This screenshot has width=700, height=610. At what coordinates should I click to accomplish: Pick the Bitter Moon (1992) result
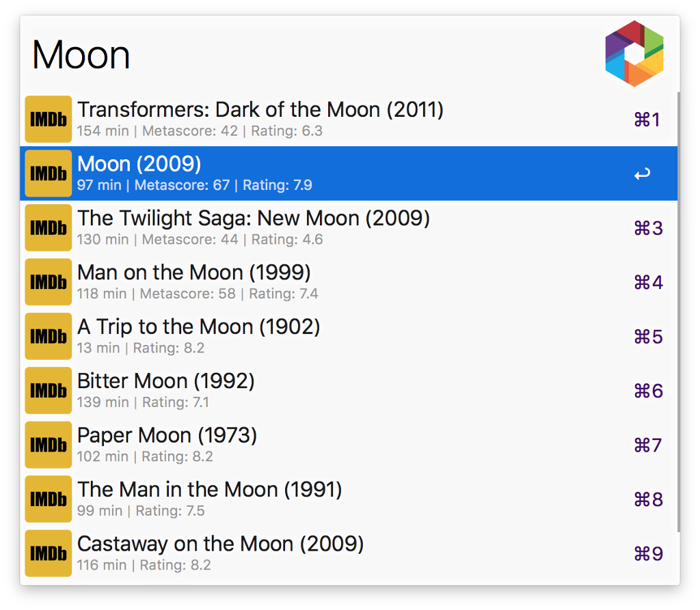click(165, 381)
